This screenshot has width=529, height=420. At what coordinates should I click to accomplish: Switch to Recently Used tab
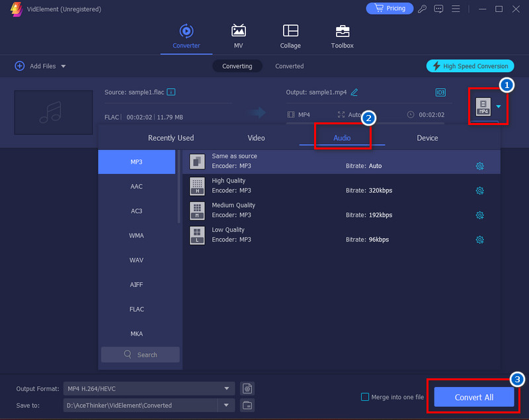pos(171,138)
